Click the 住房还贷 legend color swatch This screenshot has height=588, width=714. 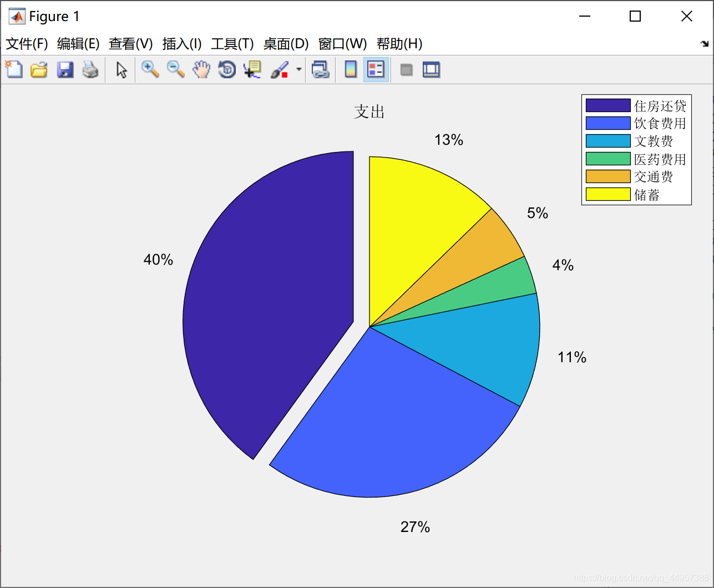[x=608, y=105]
